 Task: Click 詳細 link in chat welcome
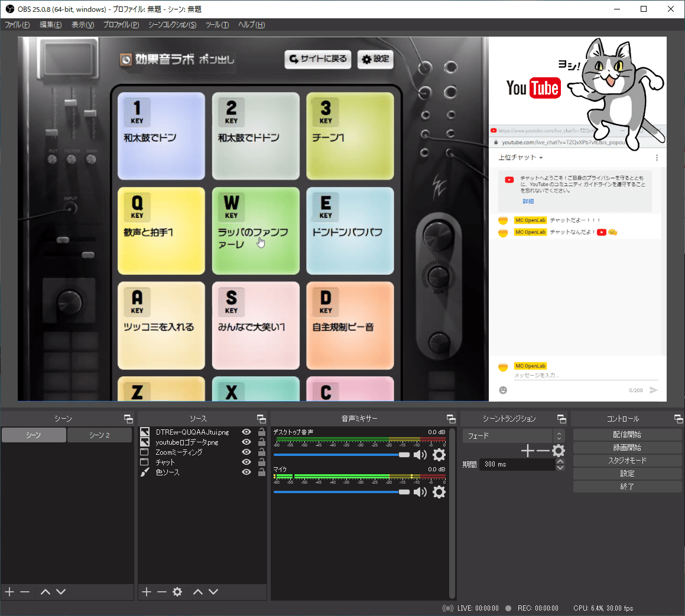[x=528, y=201]
